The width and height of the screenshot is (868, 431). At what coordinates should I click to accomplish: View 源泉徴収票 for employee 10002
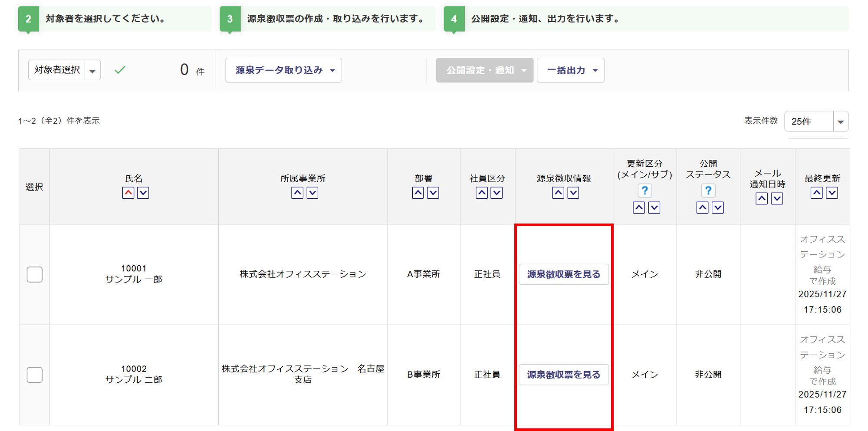pos(563,375)
